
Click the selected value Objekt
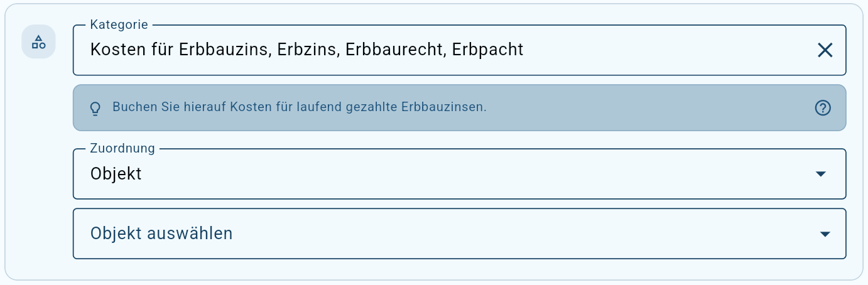[x=116, y=174]
